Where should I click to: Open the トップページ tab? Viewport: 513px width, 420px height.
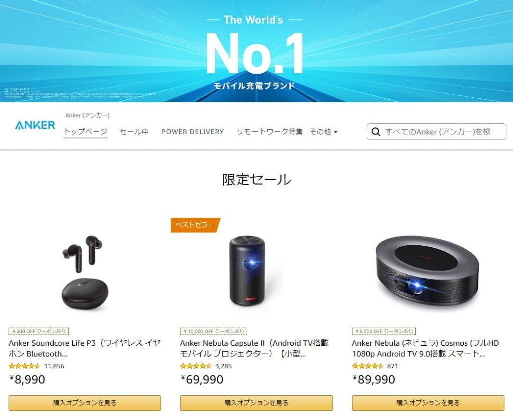[85, 131]
